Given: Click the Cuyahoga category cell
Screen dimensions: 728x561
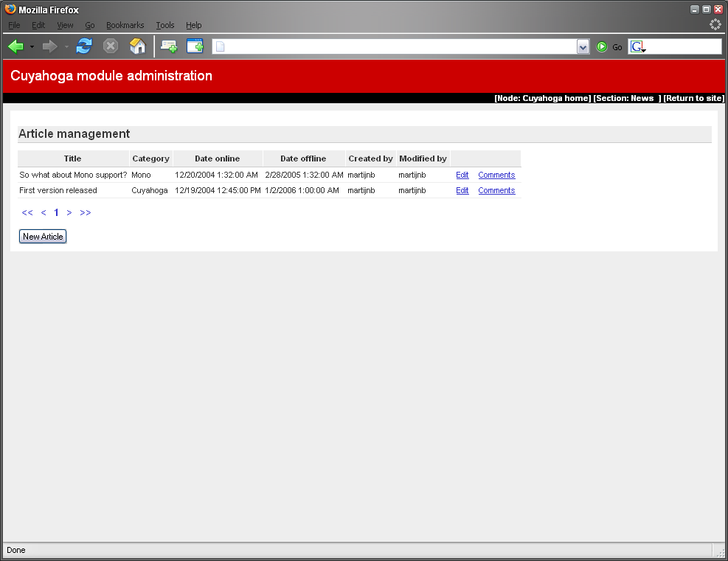Looking at the screenshot, I should (150, 190).
